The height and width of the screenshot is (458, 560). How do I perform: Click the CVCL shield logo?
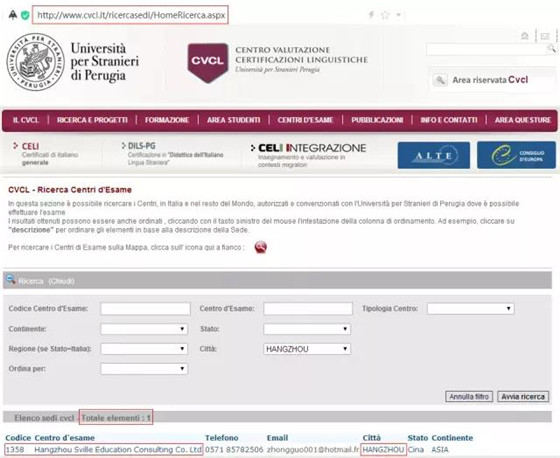point(208,63)
